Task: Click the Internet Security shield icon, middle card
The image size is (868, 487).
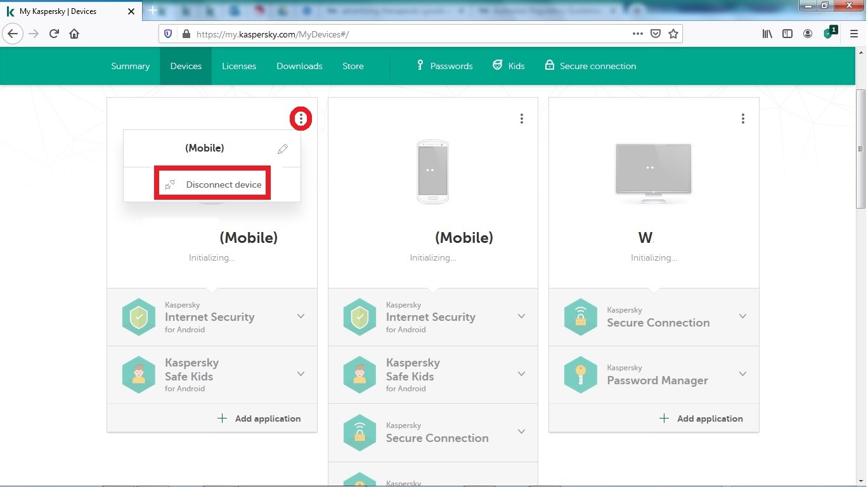Action: [x=360, y=317]
